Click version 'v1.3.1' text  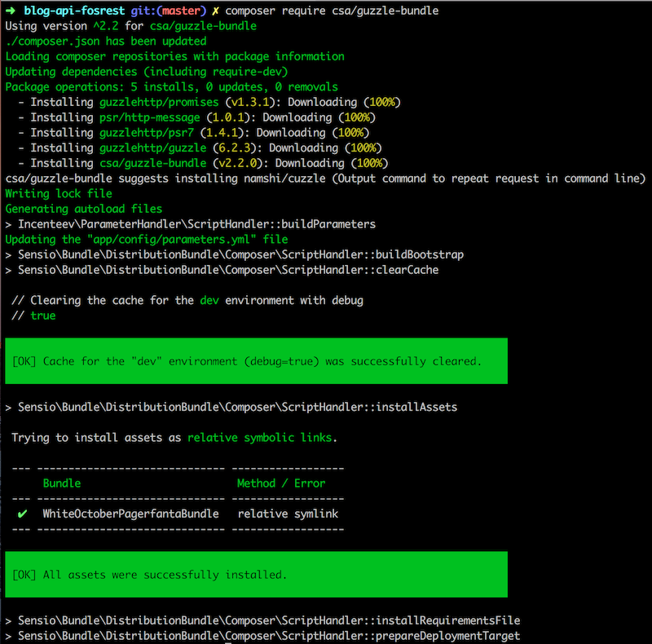click(x=250, y=103)
